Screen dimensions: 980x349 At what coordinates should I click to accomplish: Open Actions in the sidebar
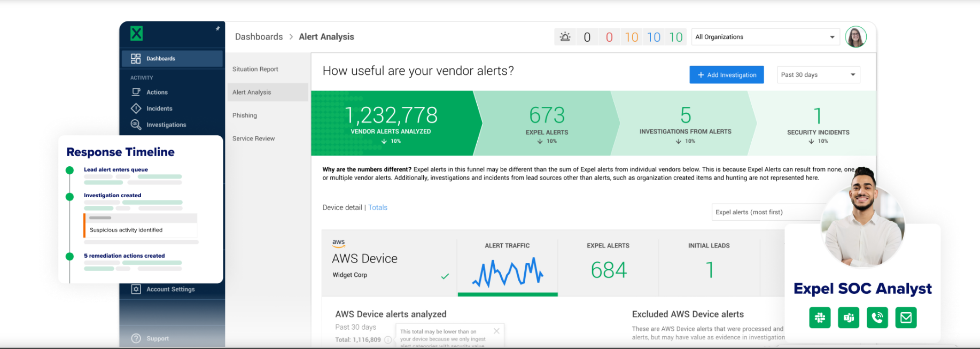point(157,92)
